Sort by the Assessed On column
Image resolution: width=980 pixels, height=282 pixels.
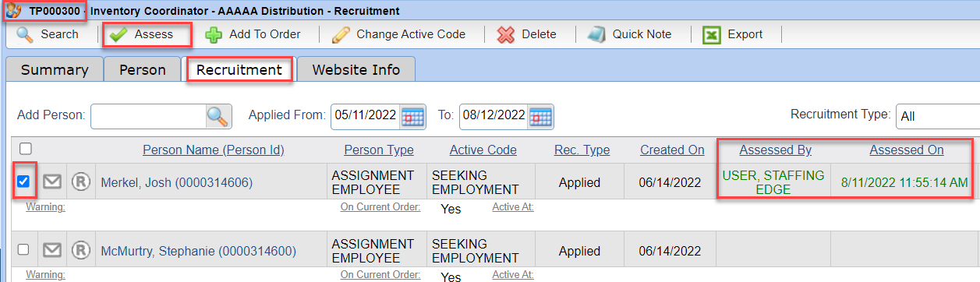point(907,150)
